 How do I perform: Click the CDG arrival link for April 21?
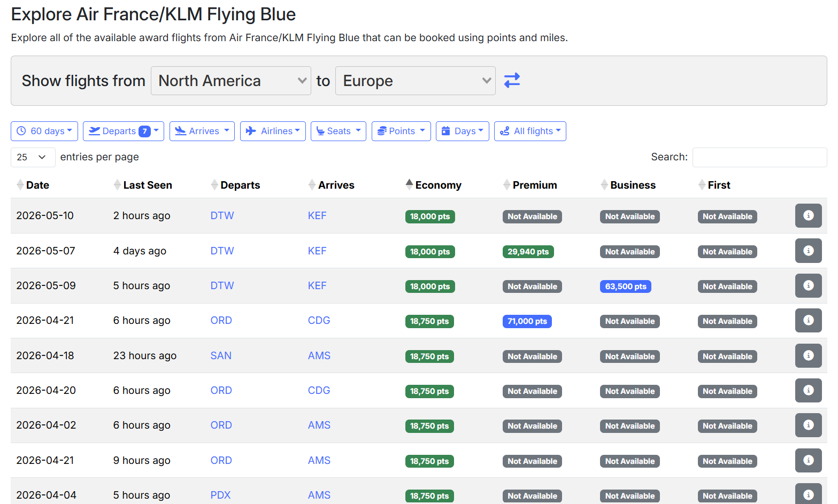tap(319, 320)
